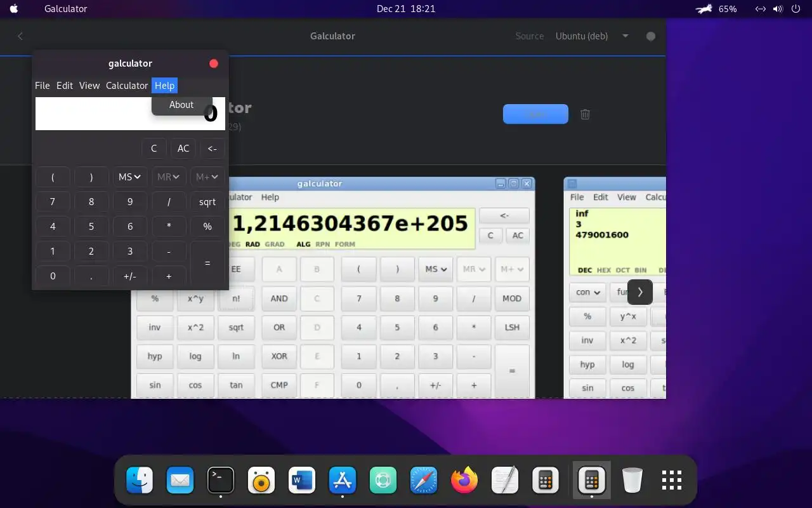Open Firefox from the dock
812x508 pixels.
tap(464, 481)
